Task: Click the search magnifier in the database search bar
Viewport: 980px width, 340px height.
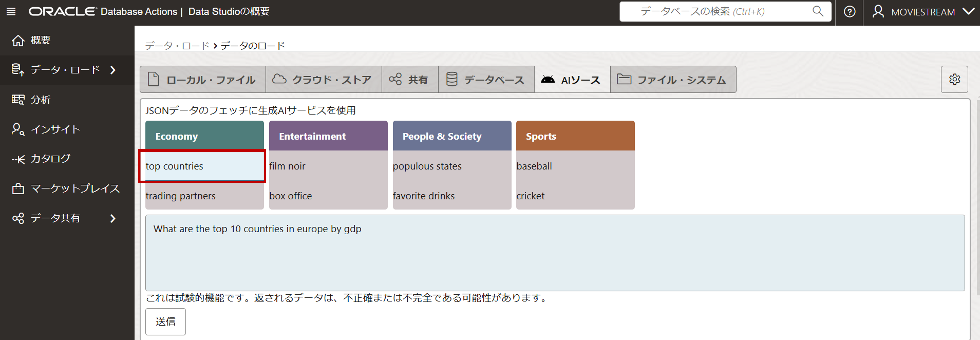Action: [x=817, y=11]
